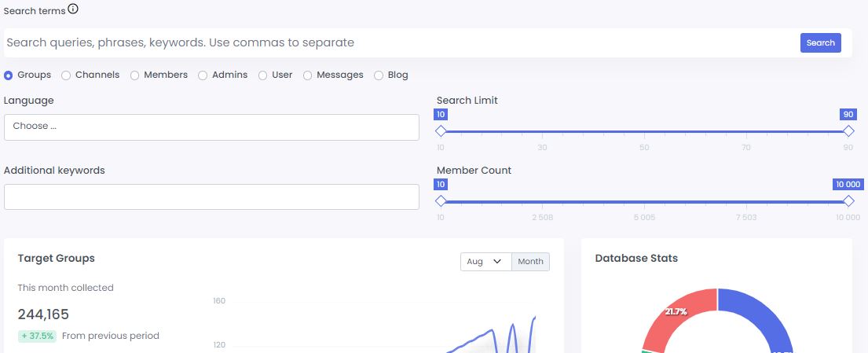Open the Aug month dropdown
The image size is (868, 353).
coord(485,262)
